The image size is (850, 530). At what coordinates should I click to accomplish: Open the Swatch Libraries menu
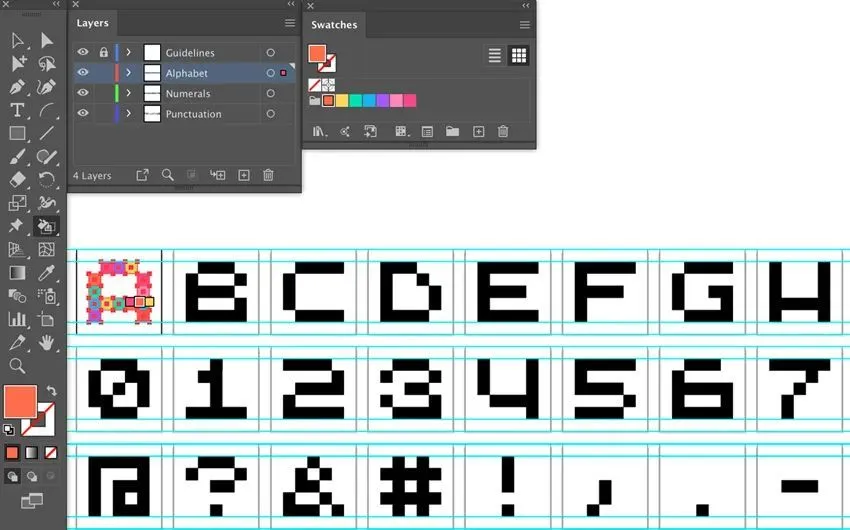coord(319,131)
